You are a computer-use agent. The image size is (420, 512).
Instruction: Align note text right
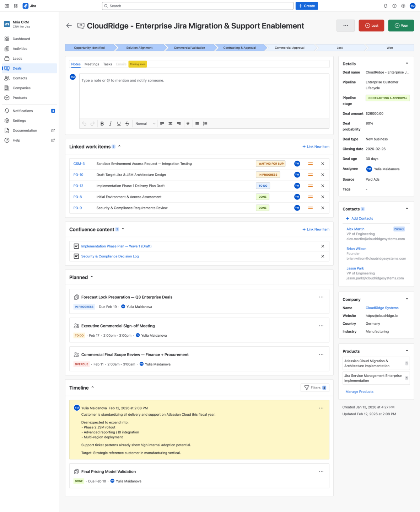click(179, 124)
